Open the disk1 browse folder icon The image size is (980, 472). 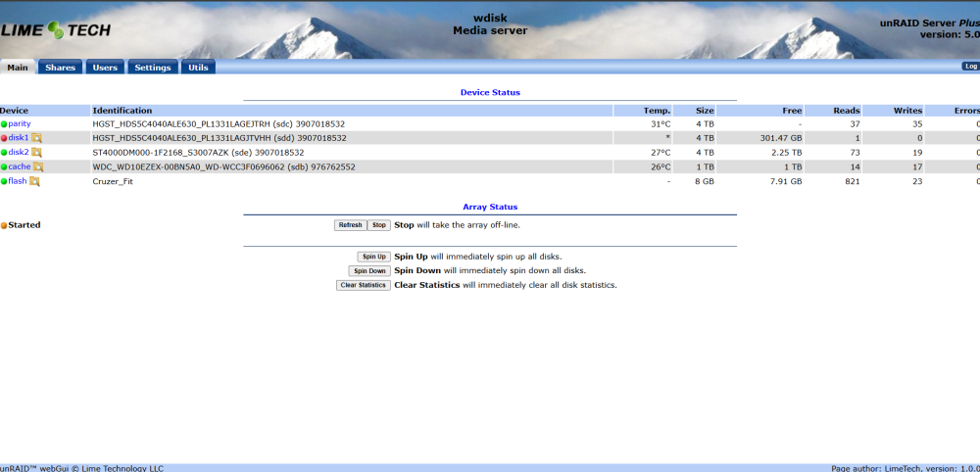point(37,138)
